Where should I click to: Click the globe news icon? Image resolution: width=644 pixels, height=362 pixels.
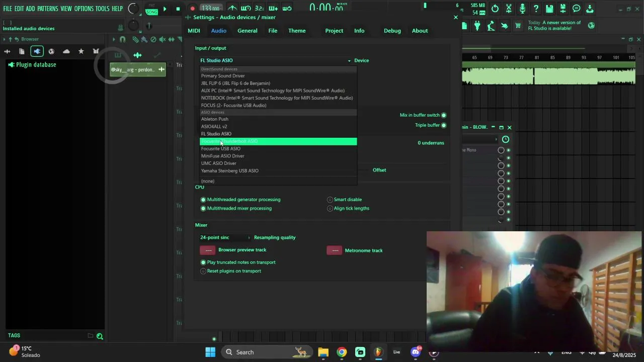pos(591,25)
